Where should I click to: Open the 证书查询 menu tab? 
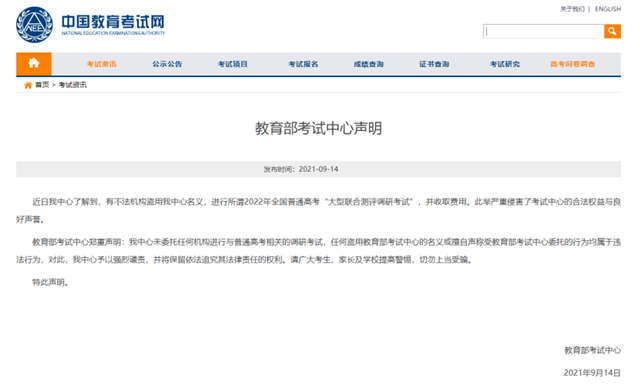point(434,64)
